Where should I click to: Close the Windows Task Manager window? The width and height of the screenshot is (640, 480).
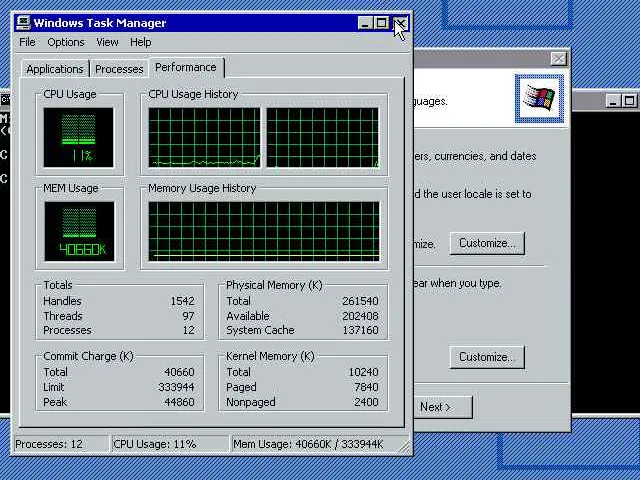[400, 23]
